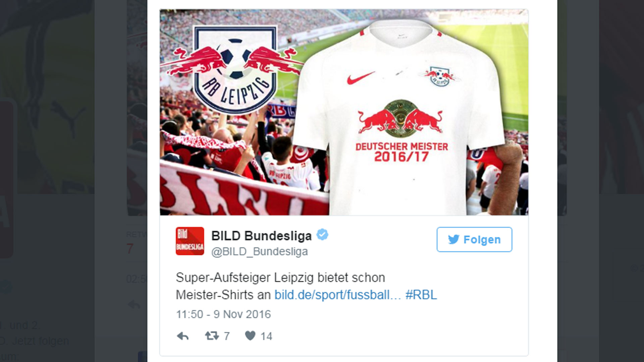Open the #RBL hashtag
Screen dimensions: 644x362
[x=421, y=295]
